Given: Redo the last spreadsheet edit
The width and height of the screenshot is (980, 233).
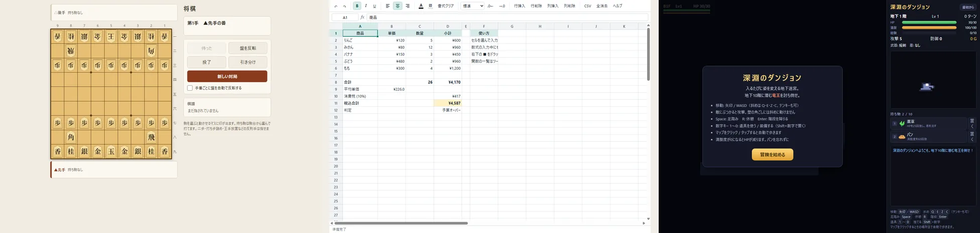Looking at the screenshot, I should point(344,6).
